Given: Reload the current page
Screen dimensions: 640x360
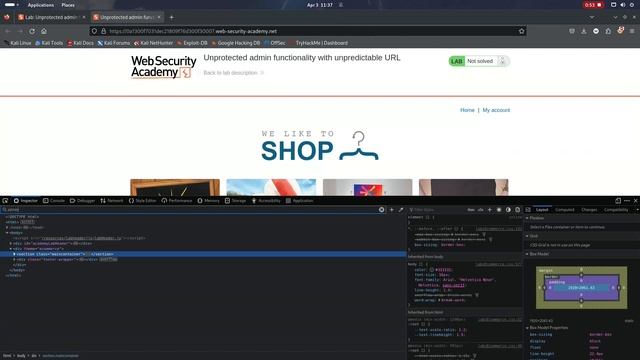Looking at the screenshot, I should click(x=32, y=31).
